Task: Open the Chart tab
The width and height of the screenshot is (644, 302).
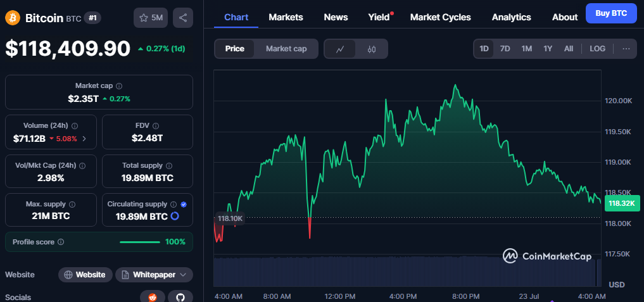Action: tap(236, 17)
